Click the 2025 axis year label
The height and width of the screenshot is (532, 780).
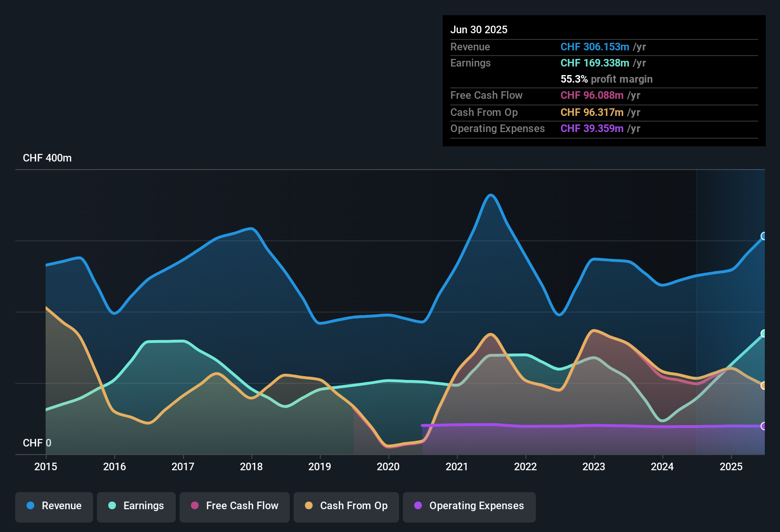pos(731,467)
